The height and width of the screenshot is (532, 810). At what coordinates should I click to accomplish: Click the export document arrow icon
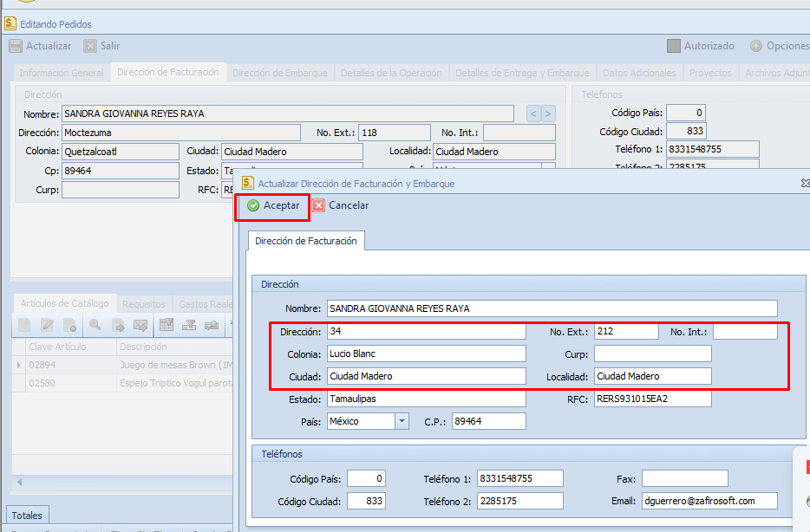click(x=118, y=326)
